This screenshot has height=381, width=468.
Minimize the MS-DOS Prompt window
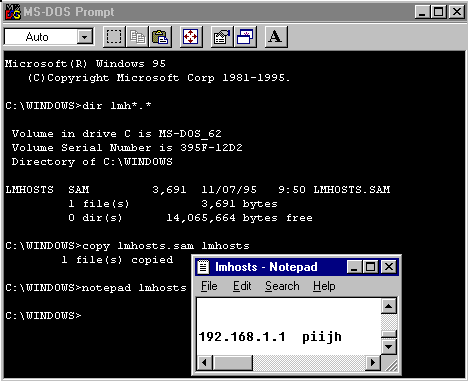tap(422, 12)
